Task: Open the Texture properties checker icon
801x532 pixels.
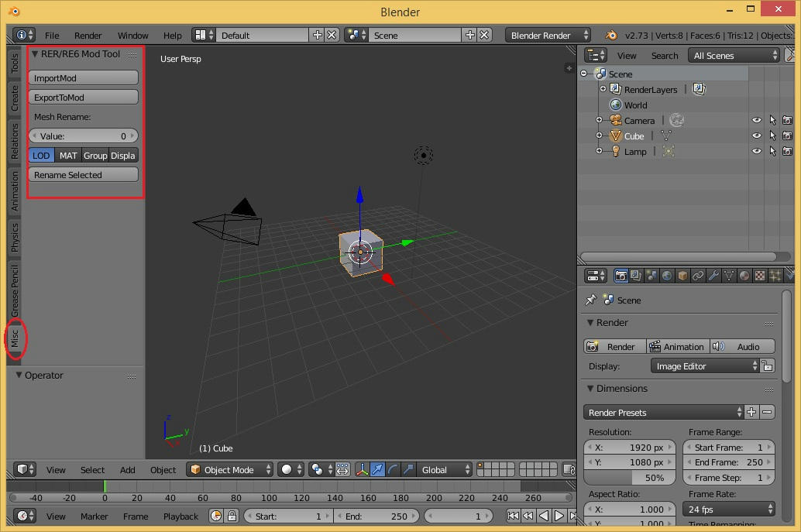Action: pos(760,276)
